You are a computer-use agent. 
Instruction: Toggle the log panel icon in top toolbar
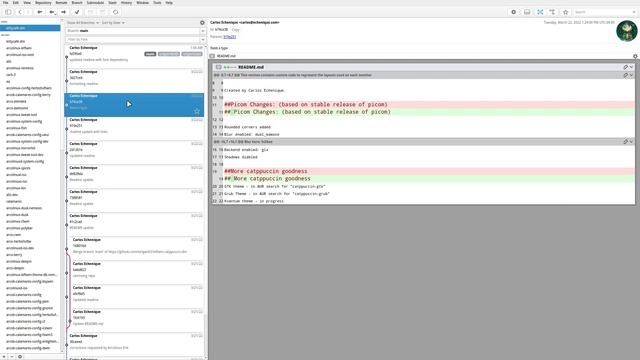coord(527,12)
